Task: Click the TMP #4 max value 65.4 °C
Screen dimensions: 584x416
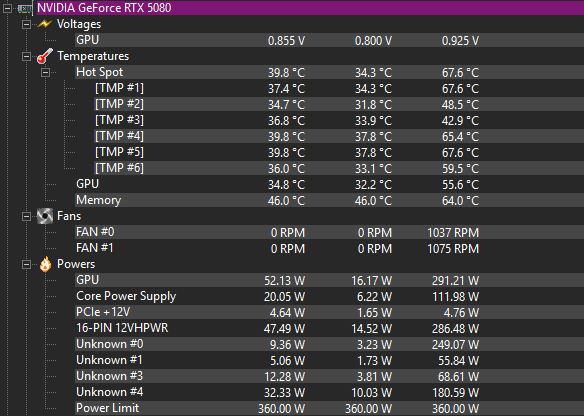Action: 460,137
